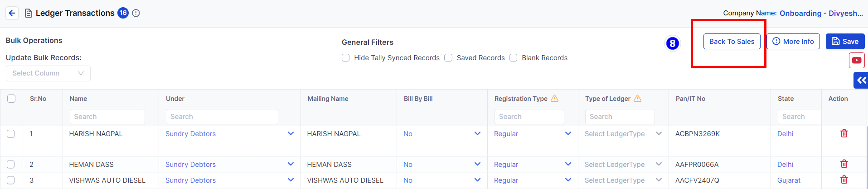
Task: Collapse side panel with double chevron
Action: [861, 80]
